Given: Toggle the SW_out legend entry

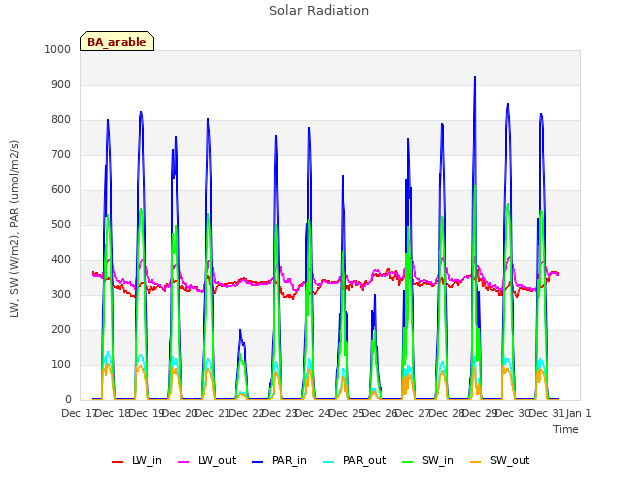Looking at the screenshot, I should (x=500, y=461).
